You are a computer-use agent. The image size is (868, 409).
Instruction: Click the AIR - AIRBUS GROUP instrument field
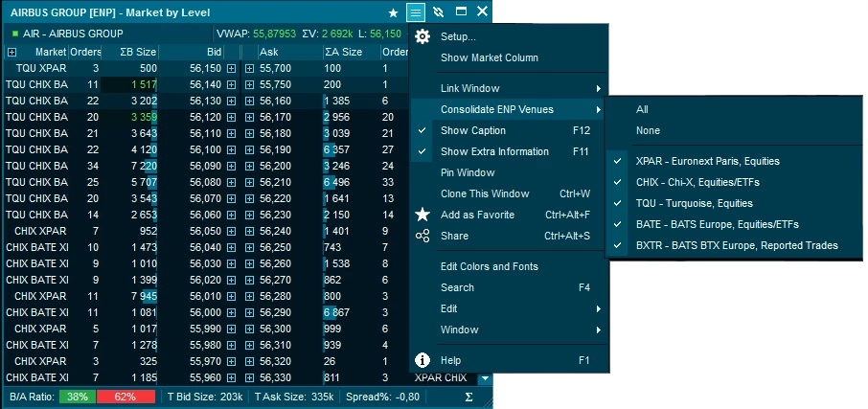pos(108,34)
